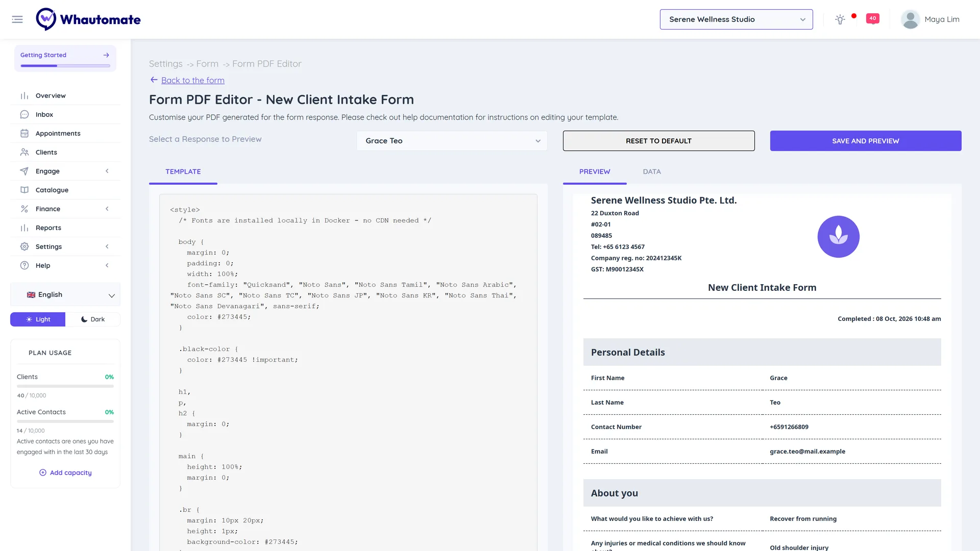The image size is (980, 551).
Task: Switch to Light theme
Action: tap(38, 319)
